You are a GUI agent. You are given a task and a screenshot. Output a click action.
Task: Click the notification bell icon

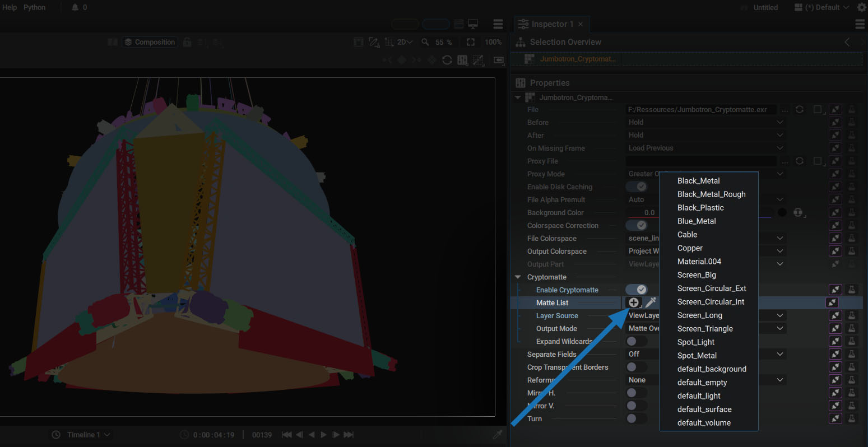75,7
